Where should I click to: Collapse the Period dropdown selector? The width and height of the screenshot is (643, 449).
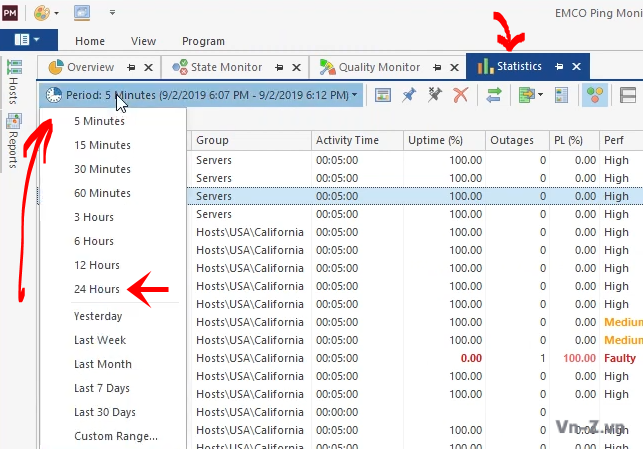point(201,95)
